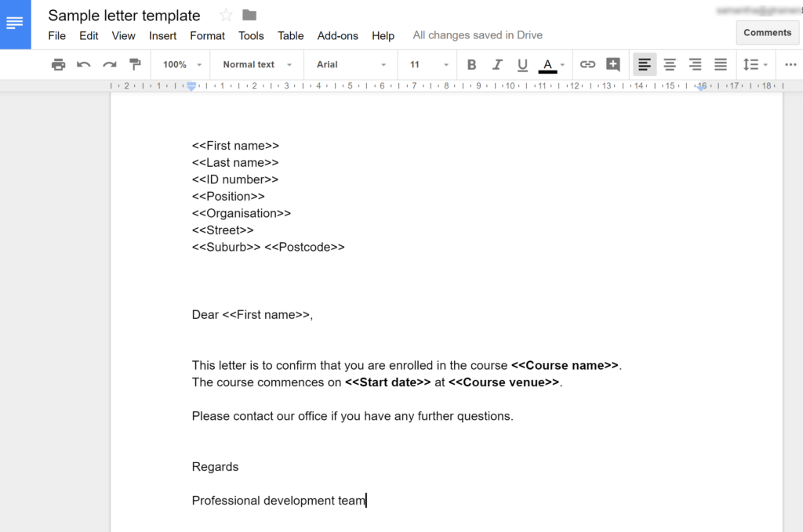
Task: Open the Add-ons menu
Action: 337,35
